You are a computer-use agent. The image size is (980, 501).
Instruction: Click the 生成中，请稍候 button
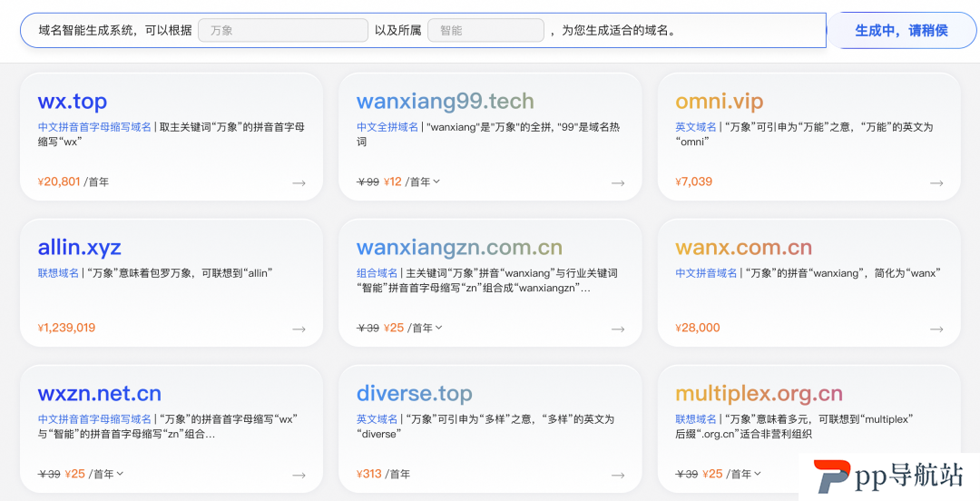(901, 30)
